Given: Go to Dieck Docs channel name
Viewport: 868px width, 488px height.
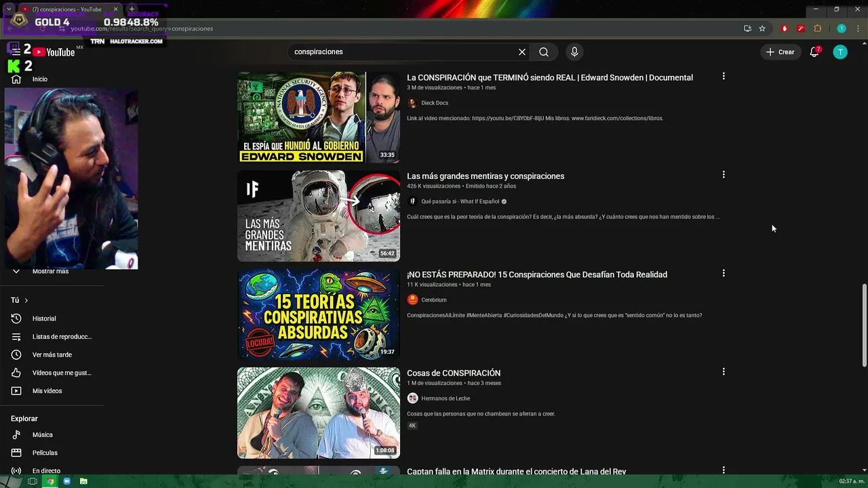Looking at the screenshot, I should click(x=435, y=103).
